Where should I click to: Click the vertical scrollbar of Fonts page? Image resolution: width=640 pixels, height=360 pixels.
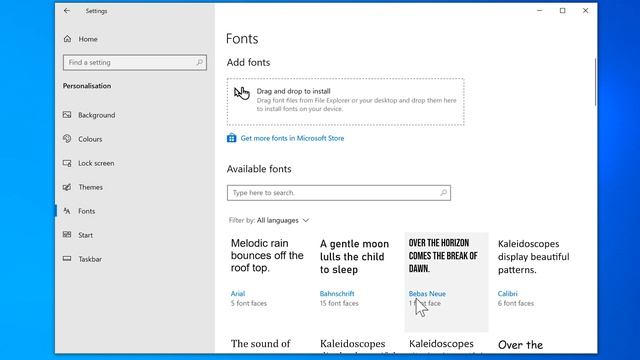(596, 82)
